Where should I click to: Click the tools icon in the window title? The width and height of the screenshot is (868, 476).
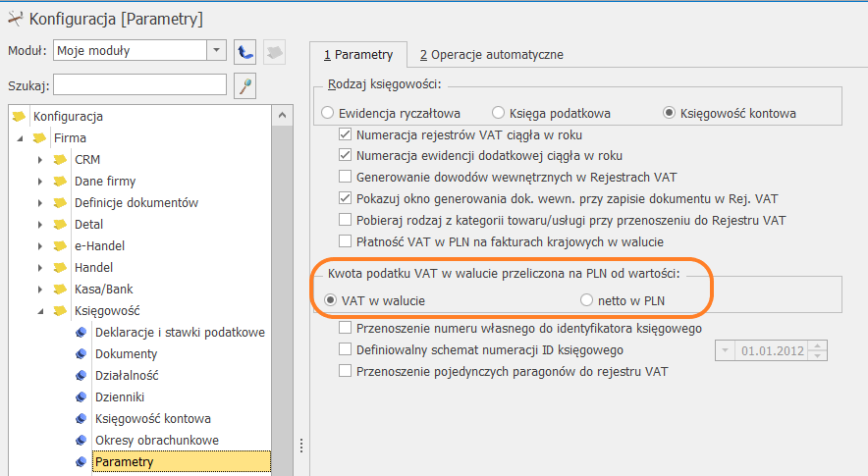point(15,20)
